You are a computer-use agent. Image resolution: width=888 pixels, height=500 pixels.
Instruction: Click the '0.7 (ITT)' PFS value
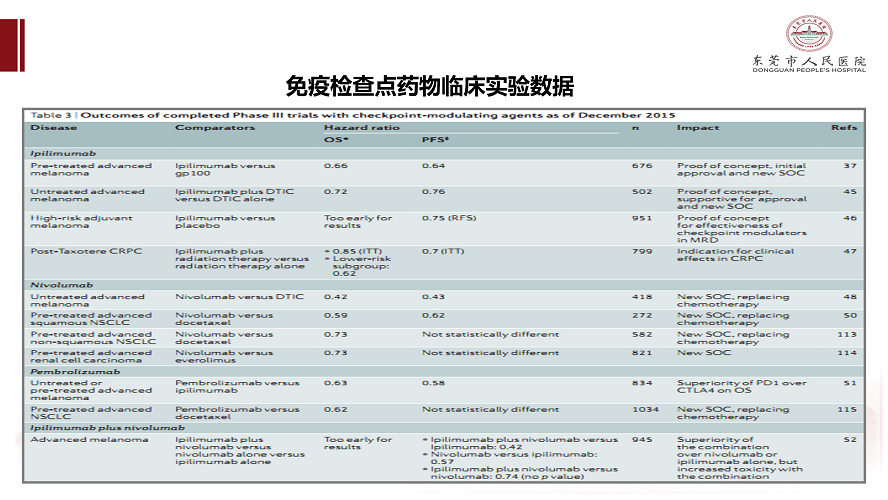coord(443,251)
